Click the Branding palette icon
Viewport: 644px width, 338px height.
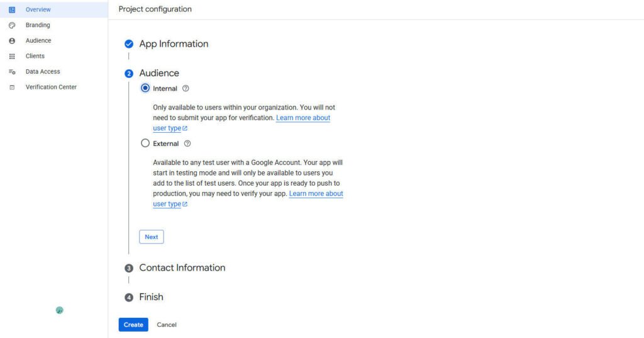tap(12, 25)
